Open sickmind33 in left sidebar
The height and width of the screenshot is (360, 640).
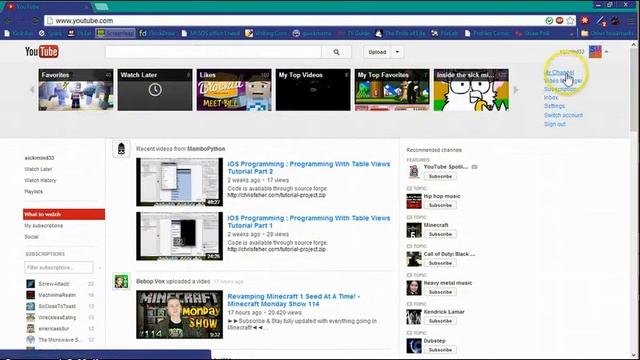tap(39, 158)
